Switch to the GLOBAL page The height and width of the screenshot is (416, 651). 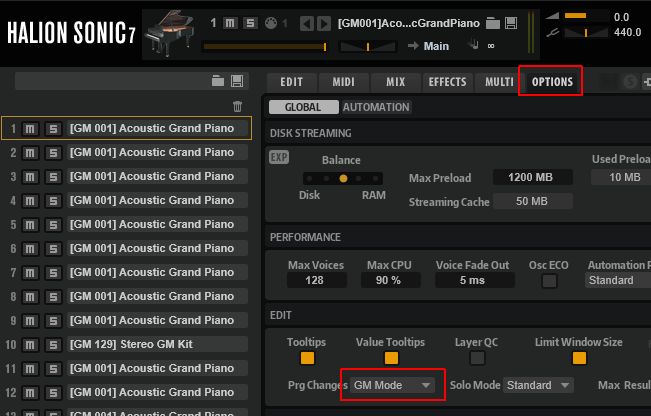point(303,107)
